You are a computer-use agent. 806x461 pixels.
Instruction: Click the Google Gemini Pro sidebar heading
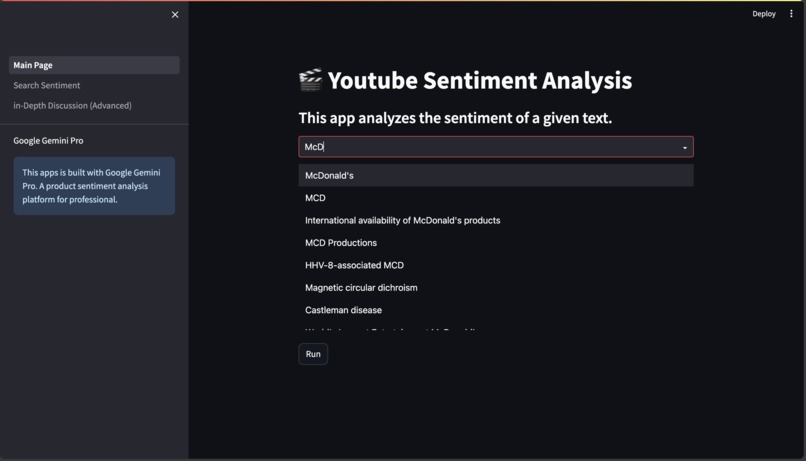[x=48, y=140]
